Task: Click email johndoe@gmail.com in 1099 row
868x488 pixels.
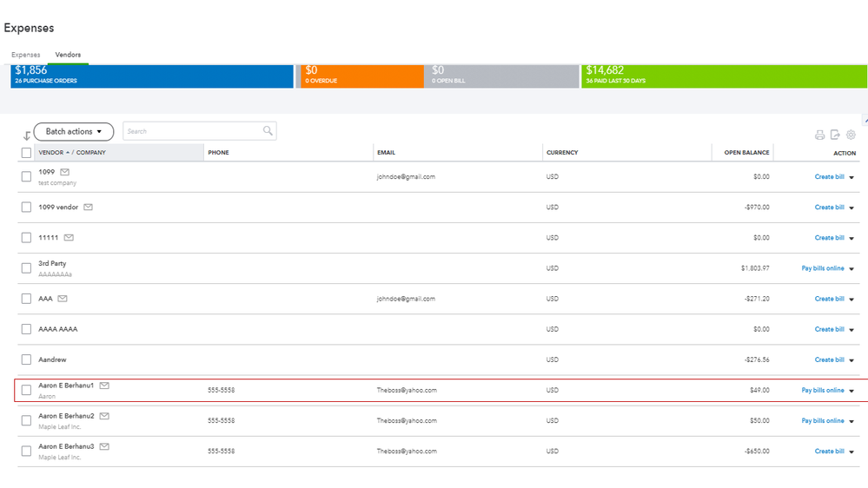Action: [x=406, y=176]
